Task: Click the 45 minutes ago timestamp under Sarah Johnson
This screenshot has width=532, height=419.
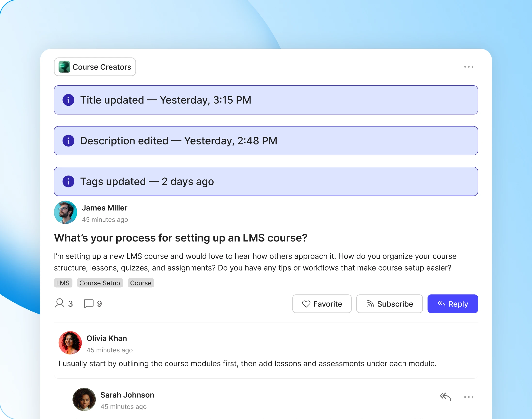Action: [124, 407]
